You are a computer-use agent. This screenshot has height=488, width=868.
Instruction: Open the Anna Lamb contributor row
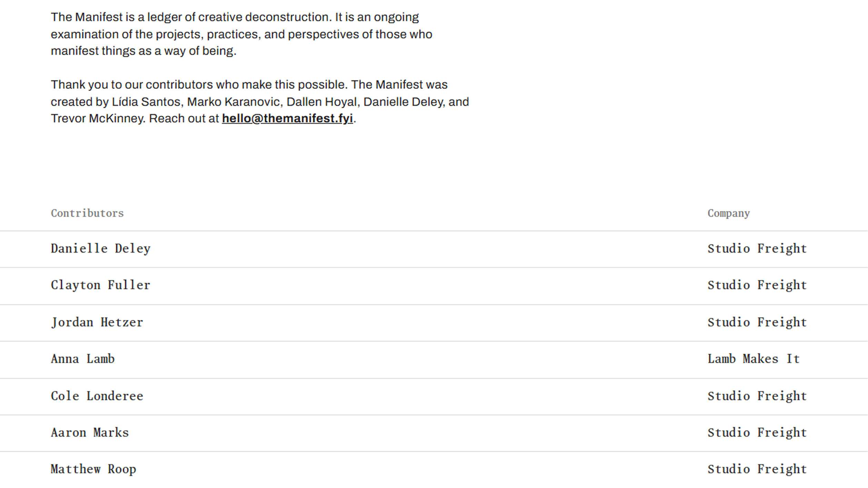[x=83, y=359]
